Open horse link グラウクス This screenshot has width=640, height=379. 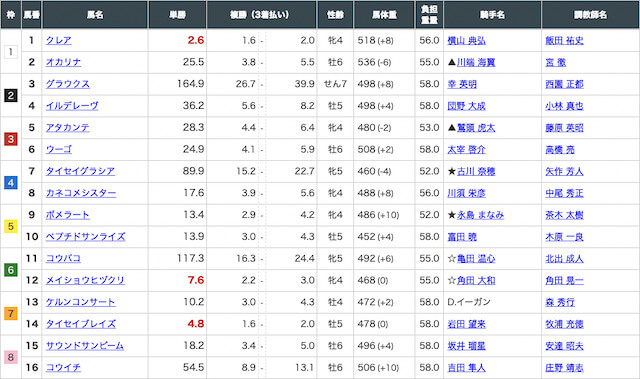[x=68, y=84]
